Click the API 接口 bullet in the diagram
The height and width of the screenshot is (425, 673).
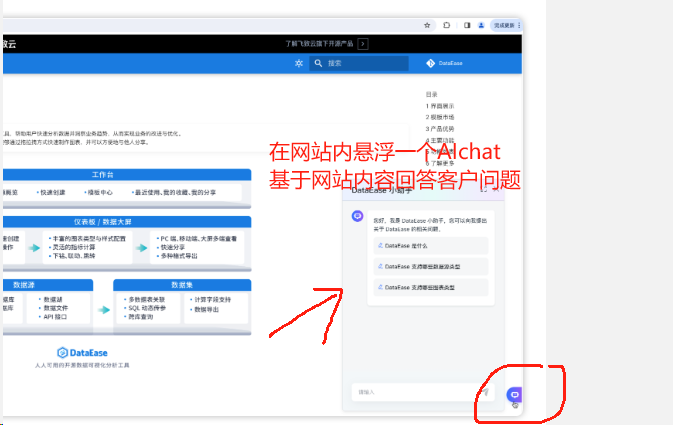pos(53,317)
